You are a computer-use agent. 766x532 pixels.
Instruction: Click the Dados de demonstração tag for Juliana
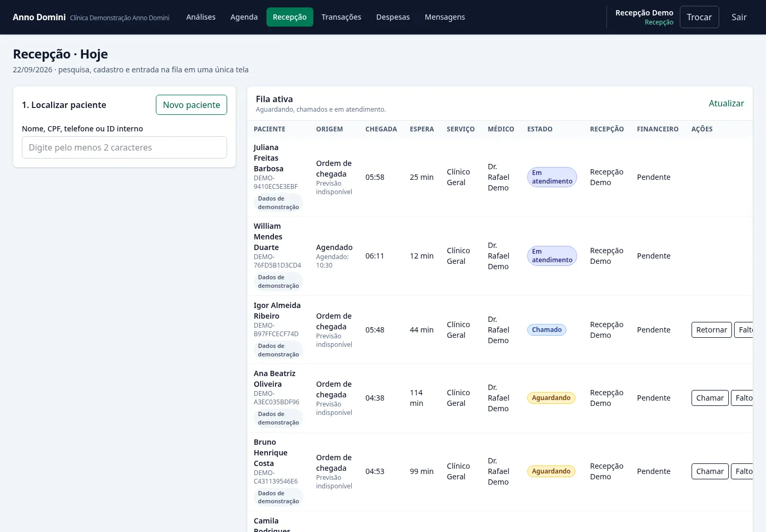pyautogui.click(x=278, y=203)
